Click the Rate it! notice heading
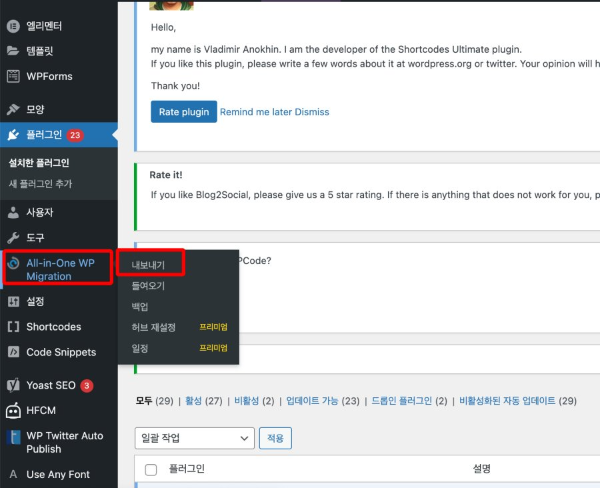 point(166,175)
